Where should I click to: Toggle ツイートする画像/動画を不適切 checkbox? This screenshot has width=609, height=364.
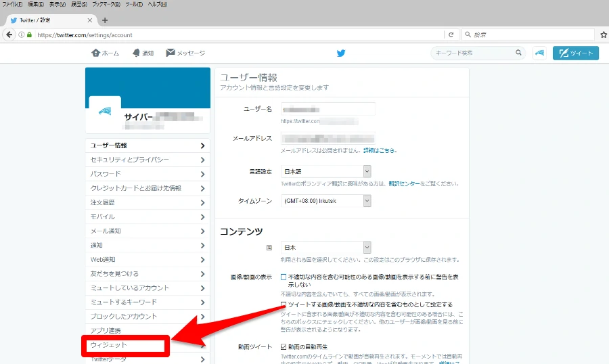point(284,304)
